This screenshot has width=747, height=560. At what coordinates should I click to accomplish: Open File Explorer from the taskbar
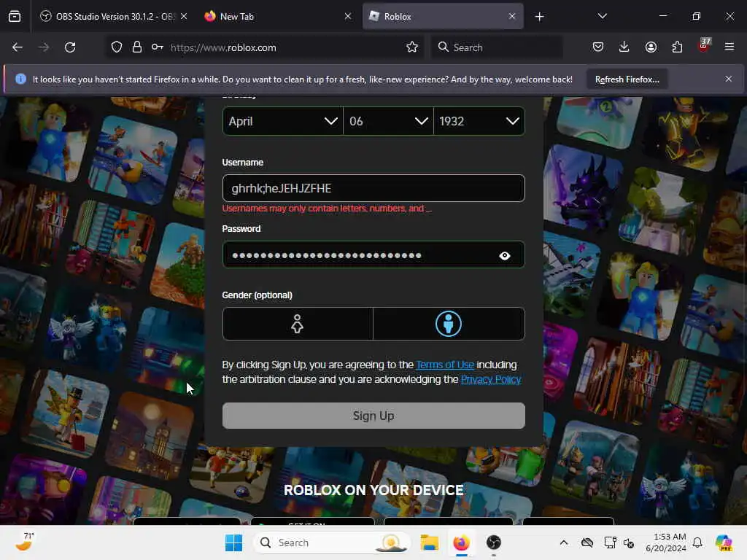429,542
